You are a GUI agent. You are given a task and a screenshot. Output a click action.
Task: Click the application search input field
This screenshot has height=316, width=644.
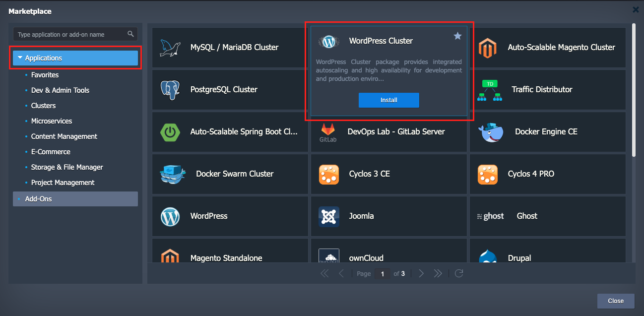coord(69,34)
